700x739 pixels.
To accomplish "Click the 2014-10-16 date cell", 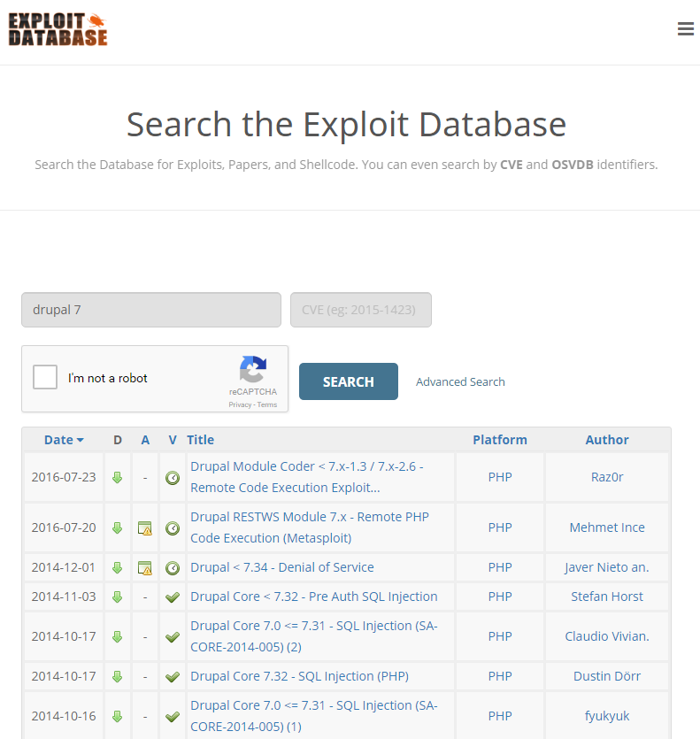I will (64, 716).
